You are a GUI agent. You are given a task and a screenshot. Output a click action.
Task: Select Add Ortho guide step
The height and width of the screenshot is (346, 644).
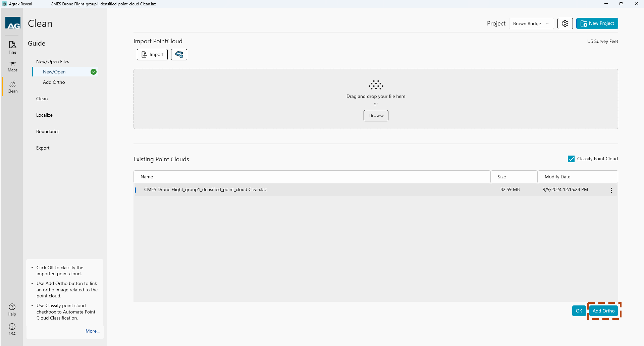pyautogui.click(x=54, y=82)
